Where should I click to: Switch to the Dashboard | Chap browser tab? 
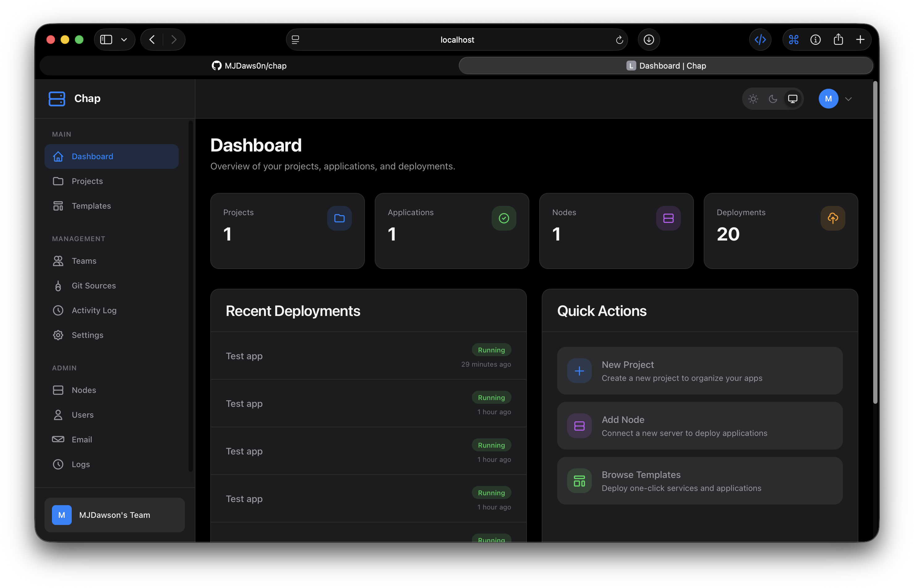coord(666,65)
